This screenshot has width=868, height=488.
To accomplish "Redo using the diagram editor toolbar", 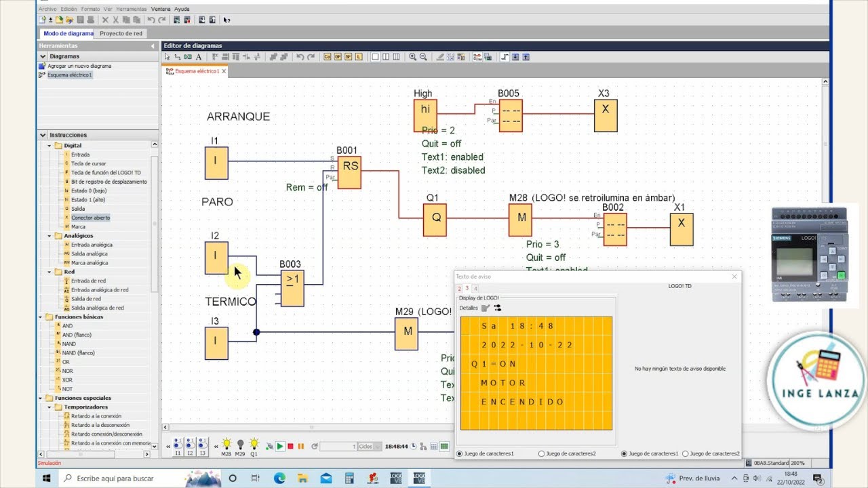I will 311,57.
